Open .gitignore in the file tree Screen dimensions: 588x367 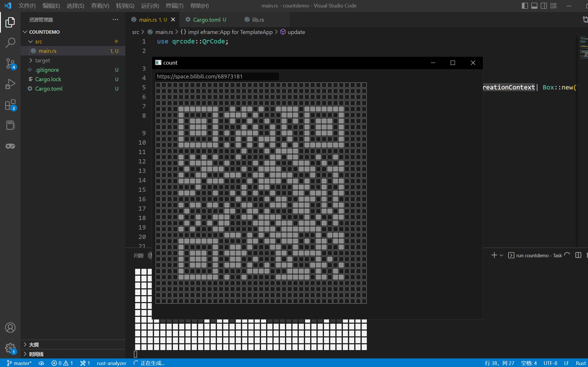pos(73,70)
